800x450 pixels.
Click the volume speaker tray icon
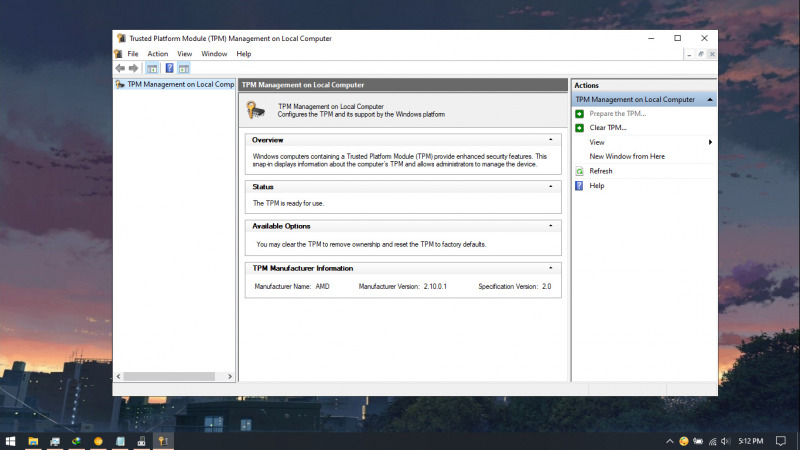(726, 441)
